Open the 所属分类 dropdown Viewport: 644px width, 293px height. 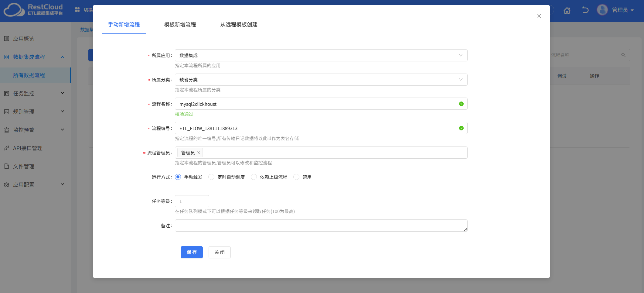(321, 80)
